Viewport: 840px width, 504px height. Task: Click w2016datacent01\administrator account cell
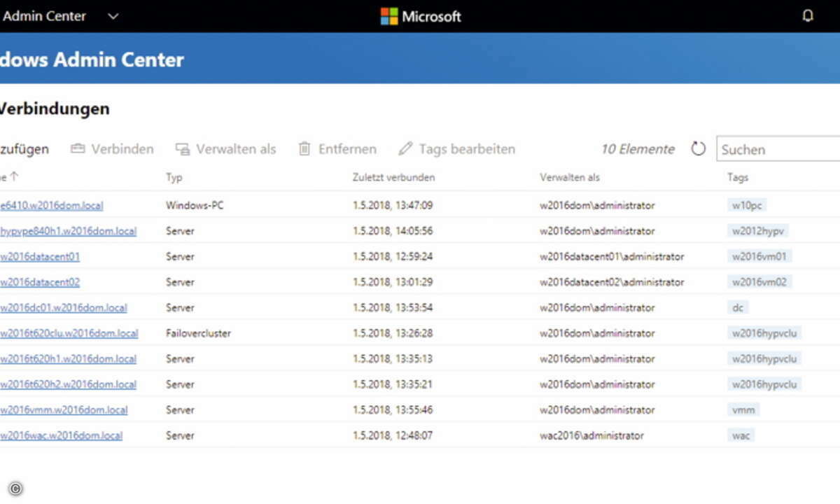(x=612, y=257)
